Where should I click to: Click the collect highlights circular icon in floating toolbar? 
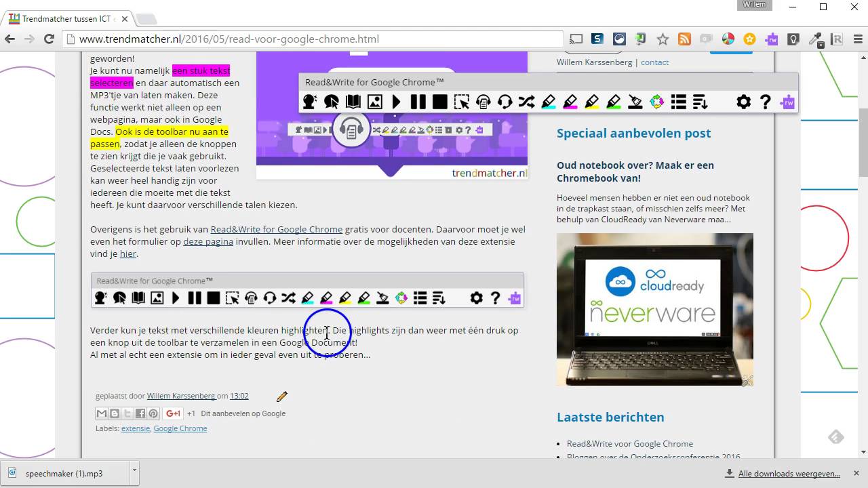(656, 102)
